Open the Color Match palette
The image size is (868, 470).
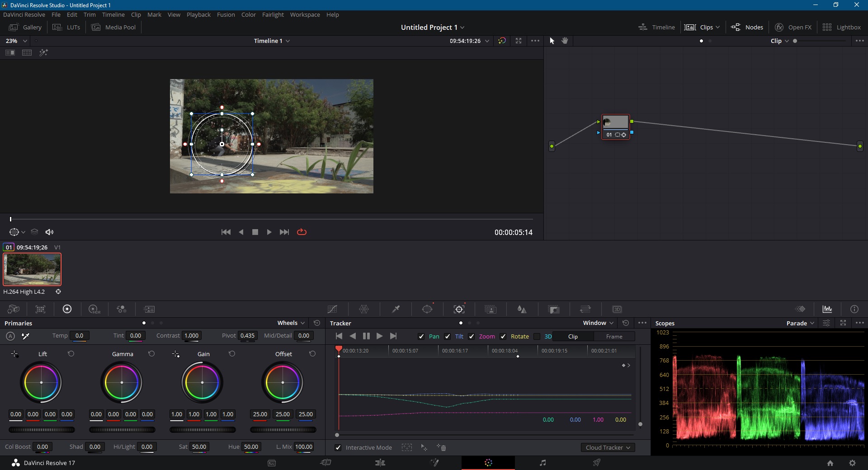[x=41, y=309]
